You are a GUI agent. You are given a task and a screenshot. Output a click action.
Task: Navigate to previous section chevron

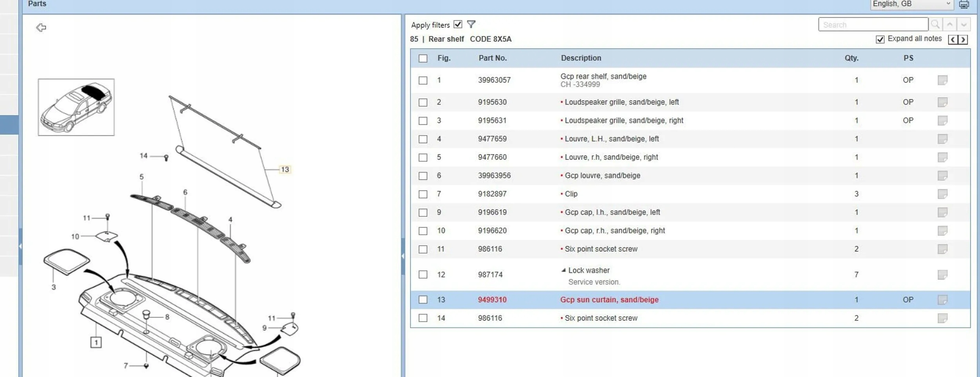point(953,40)
